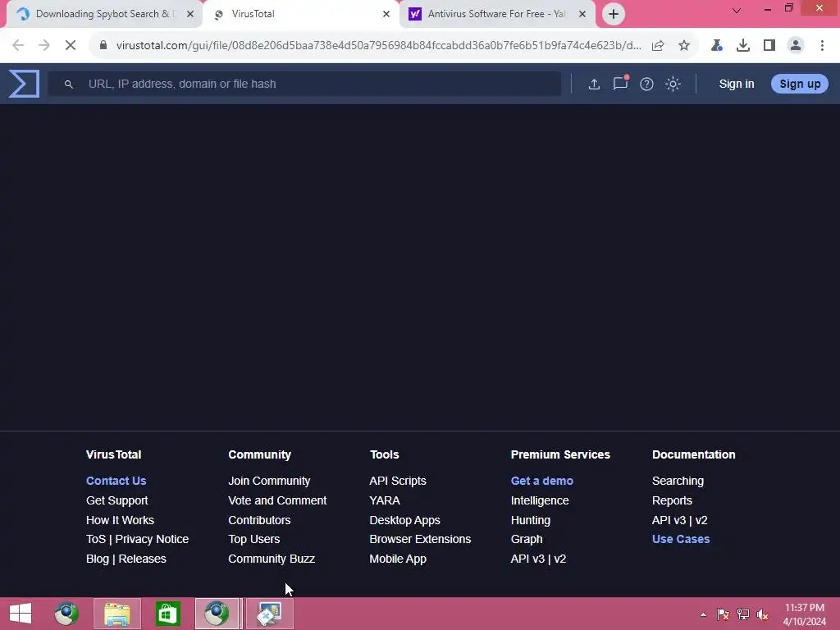Open the Get a demo link
840x630 pixels.
pyautogui.click(x=541, y=481)
